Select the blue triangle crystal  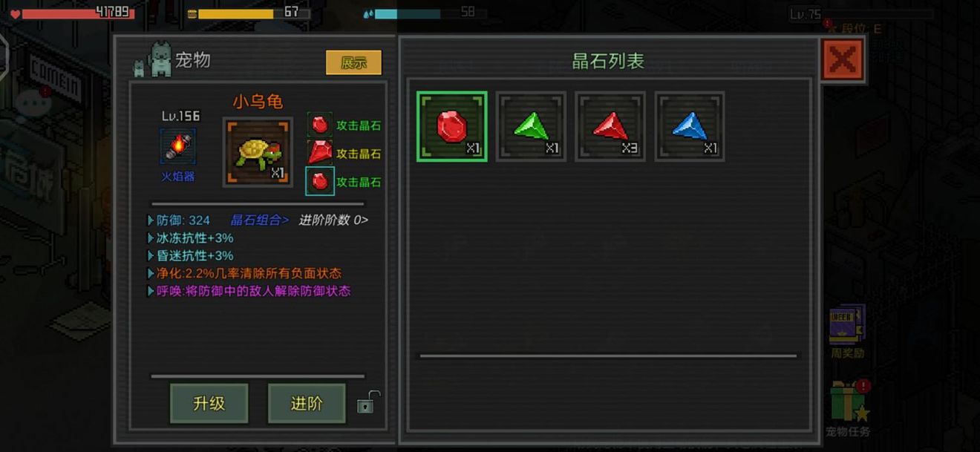point(690,126)
